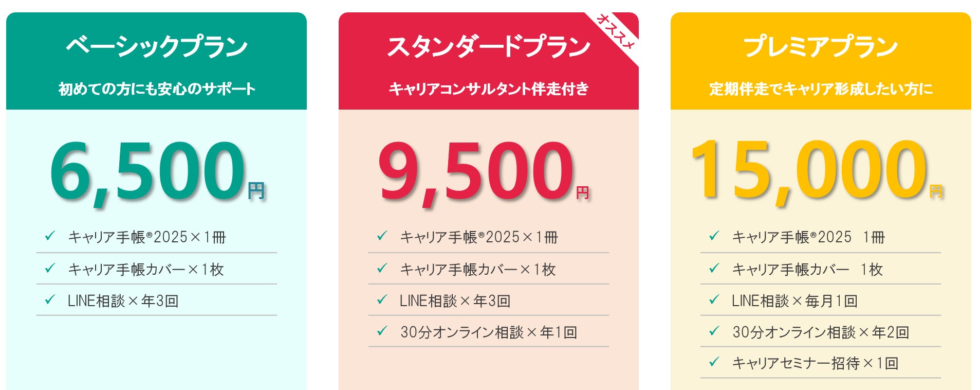The height and width of the screenshot is (390, 980).
Task: Click the 初めての方にも安心のサポート subtitle
Action: [x=157, y=89]
